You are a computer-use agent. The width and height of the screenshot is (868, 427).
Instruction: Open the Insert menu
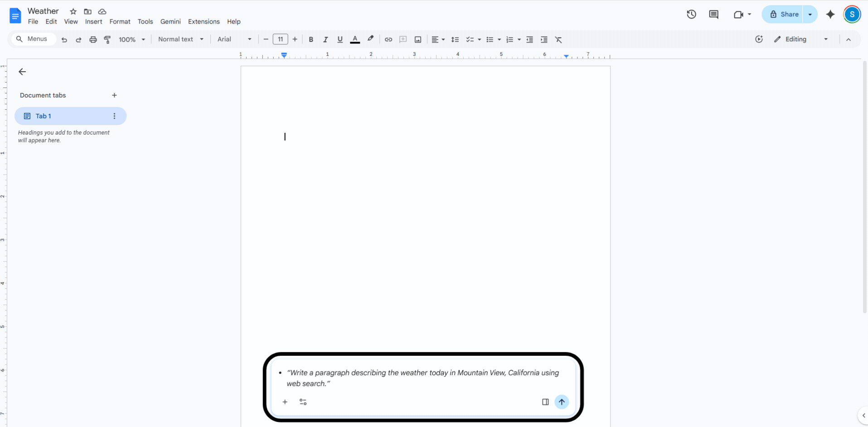(93, 21)
